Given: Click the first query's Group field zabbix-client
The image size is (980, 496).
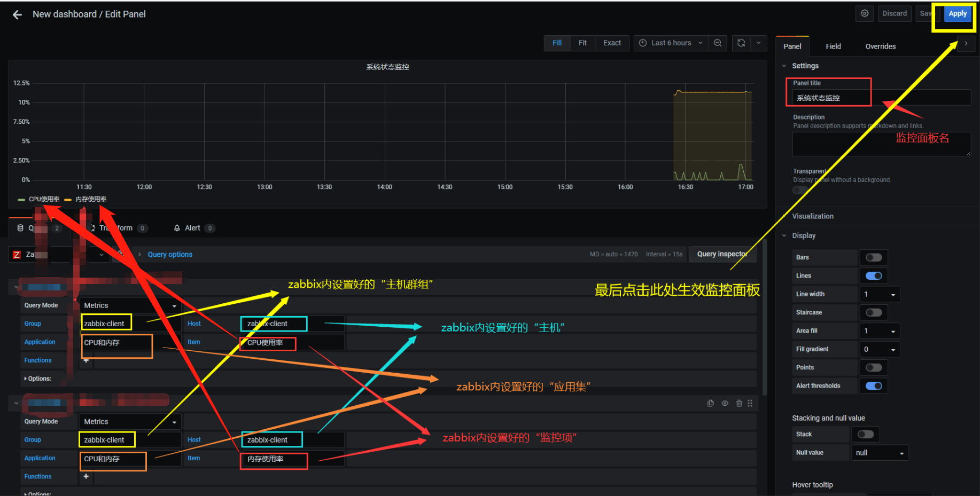Looking at the screenshot, I should (x=130, y=324).
